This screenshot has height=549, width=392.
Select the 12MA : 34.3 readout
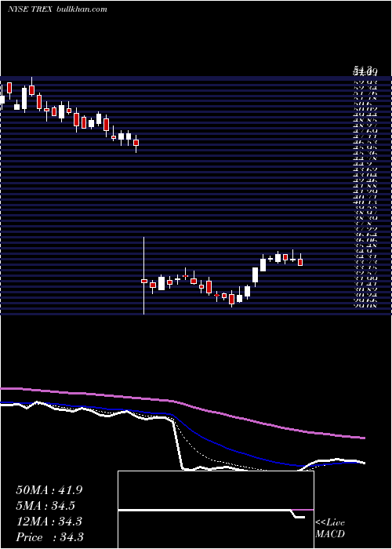point(49,522)
